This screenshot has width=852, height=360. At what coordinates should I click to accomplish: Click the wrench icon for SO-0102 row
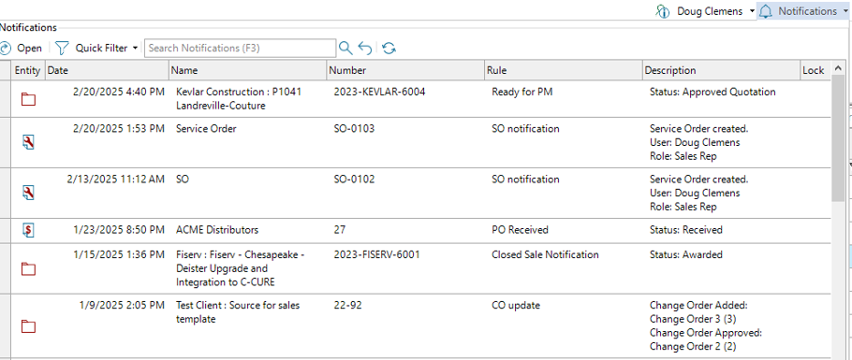point(28,193)
